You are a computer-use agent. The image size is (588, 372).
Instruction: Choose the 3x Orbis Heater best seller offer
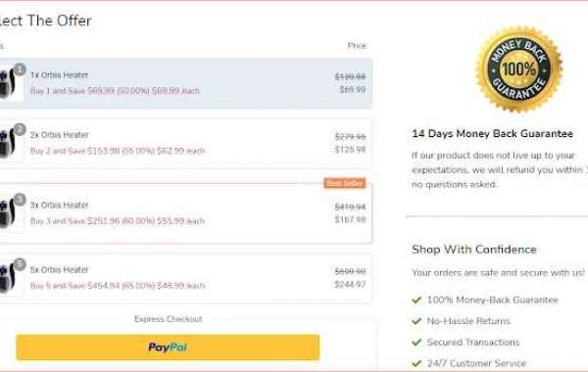coord(185,213)
